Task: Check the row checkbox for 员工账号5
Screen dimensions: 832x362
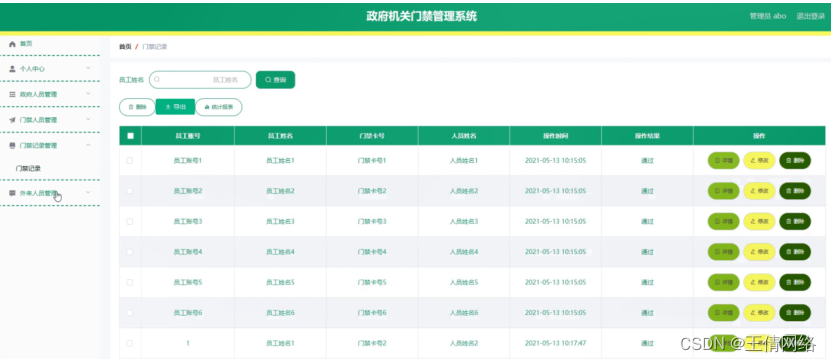Action: coord(130,282)
